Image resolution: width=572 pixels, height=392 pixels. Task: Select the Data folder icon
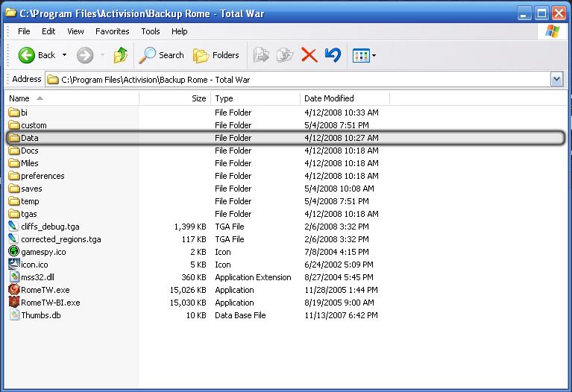[x=14, y=138]
